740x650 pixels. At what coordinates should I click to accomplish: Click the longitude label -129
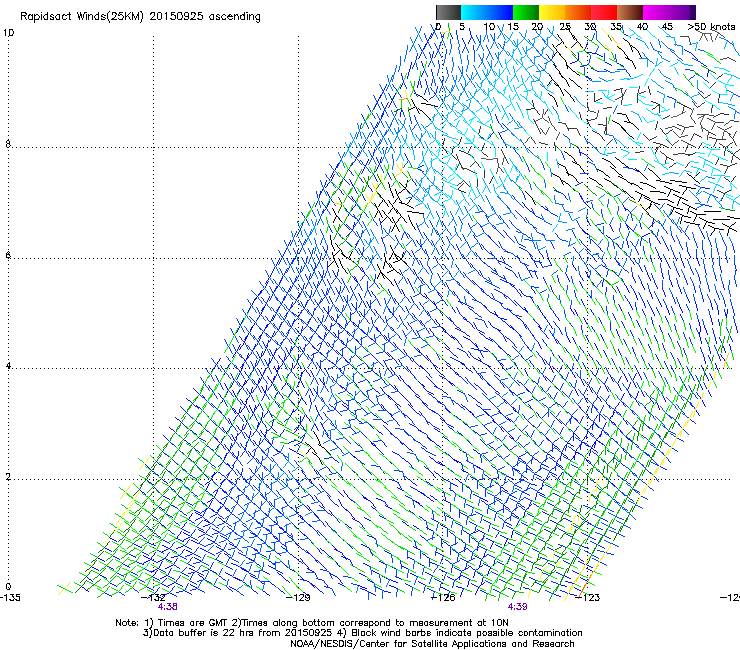(x=298, y=598)
